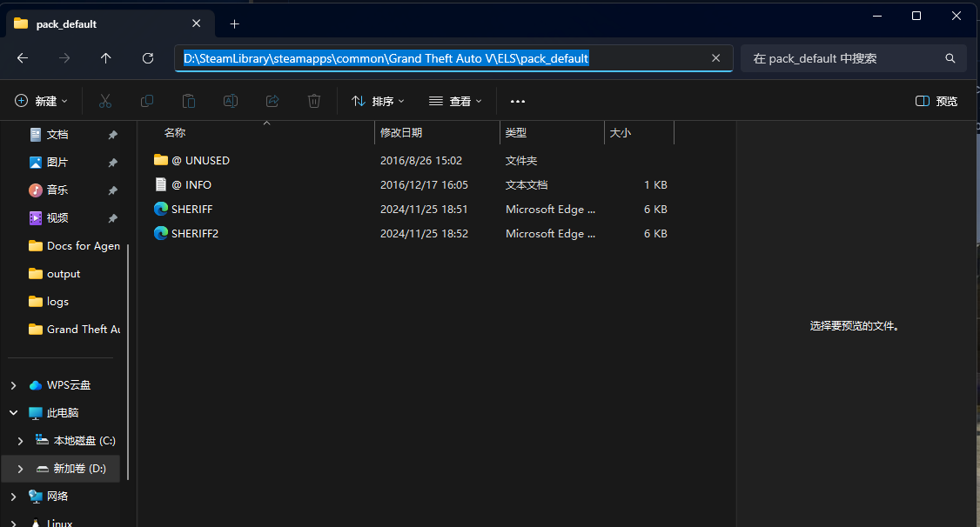980x527 pixels.
Task: Click SHERIFF2 modified date 2024/11/25 18:52
Action: click(x=424, y=234)
